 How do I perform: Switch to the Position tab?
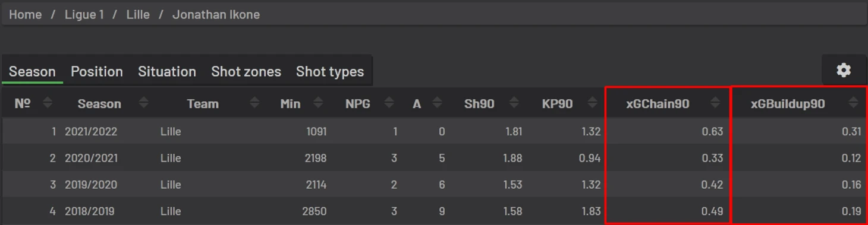(x=97, y=71)
